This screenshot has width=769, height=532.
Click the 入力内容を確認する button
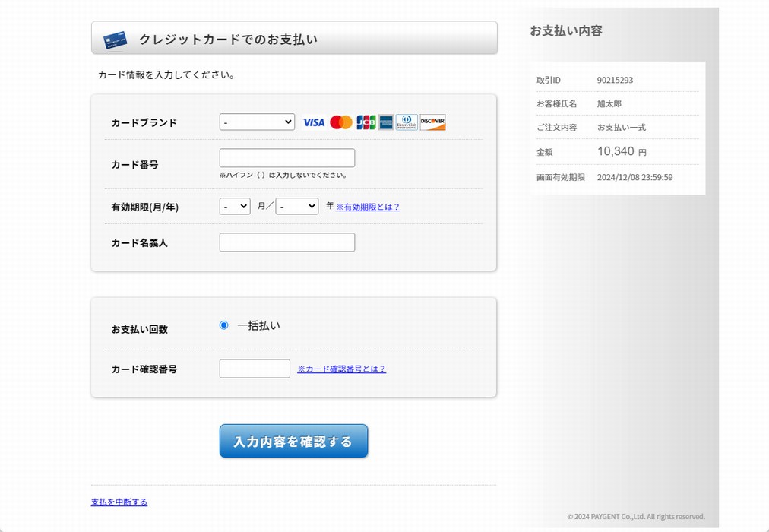(293, 442)
